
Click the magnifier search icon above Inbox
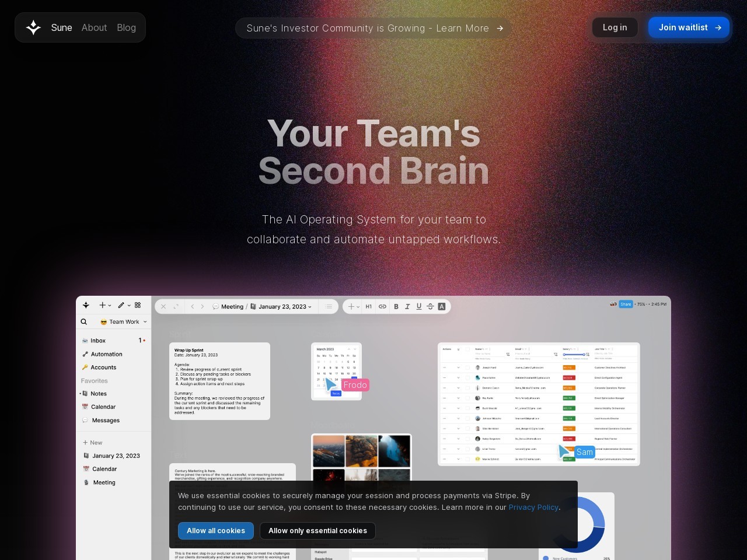tap(84, 321)
